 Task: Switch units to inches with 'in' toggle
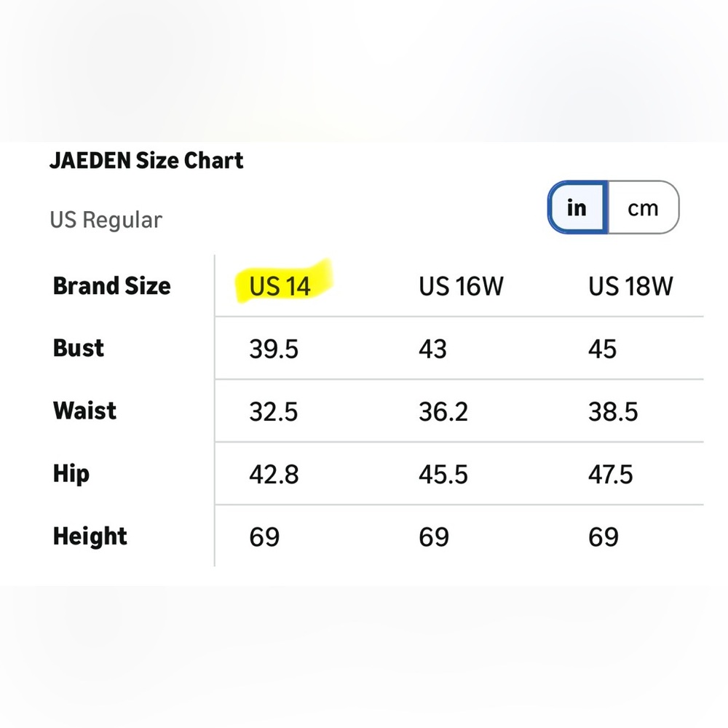pyautogui.click(x=577, y=207)
